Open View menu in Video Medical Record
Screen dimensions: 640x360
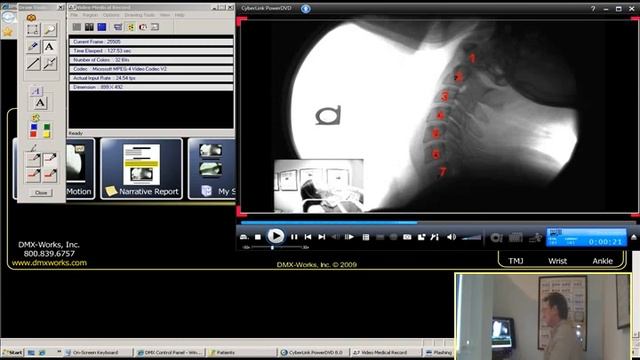pos(165,15)
